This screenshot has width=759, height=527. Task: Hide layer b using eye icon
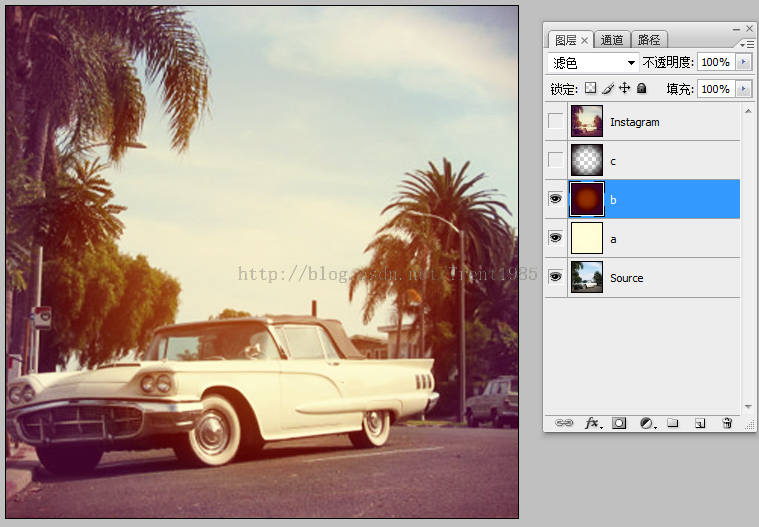click(555, 200)
